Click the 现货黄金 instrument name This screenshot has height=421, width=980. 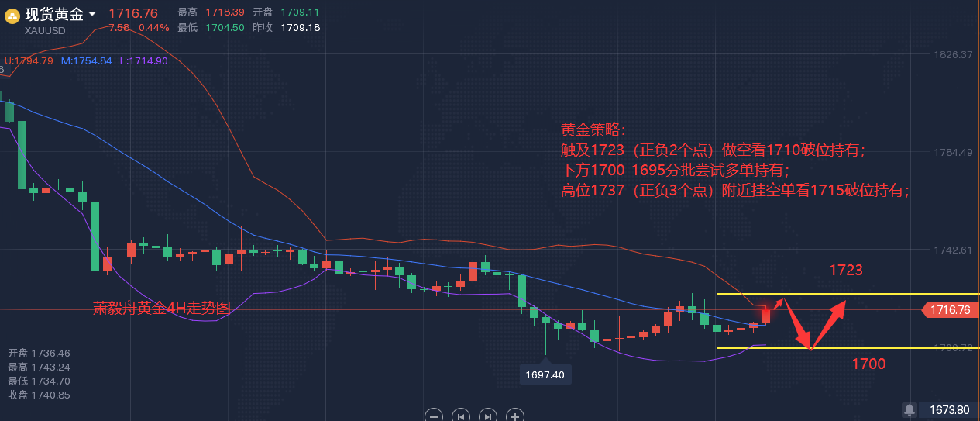(54, 14)
